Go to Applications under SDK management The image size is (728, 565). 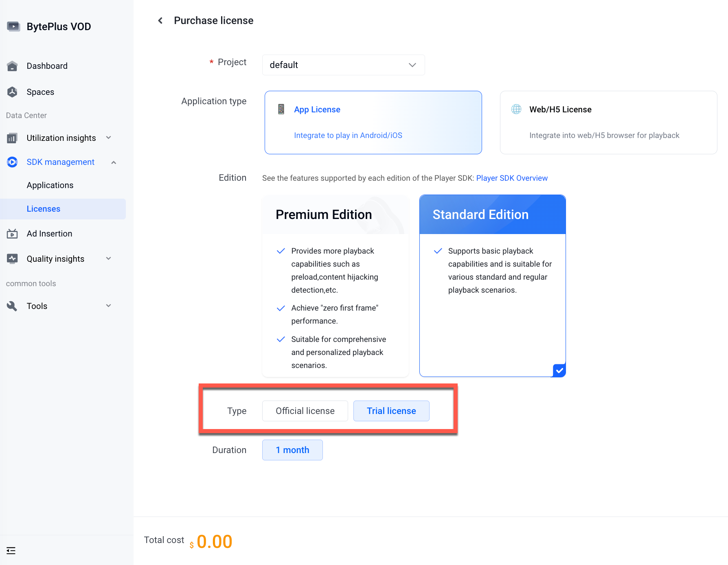pyautogui.click(x=50, y=185)
